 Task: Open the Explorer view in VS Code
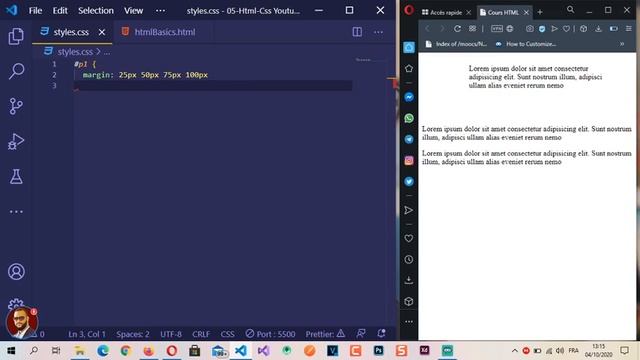16,36
